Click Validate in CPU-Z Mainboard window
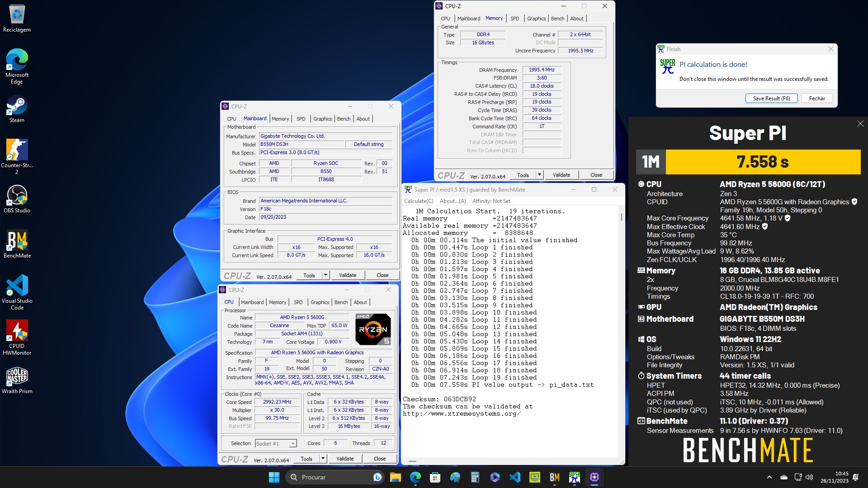868x488 pixels. coord(348,275)
